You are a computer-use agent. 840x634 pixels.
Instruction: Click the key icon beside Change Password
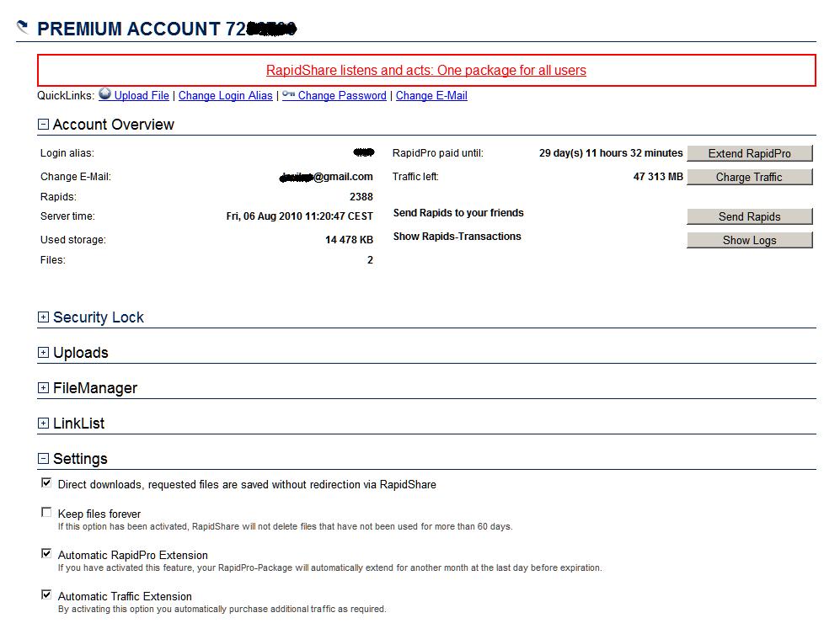288,94
